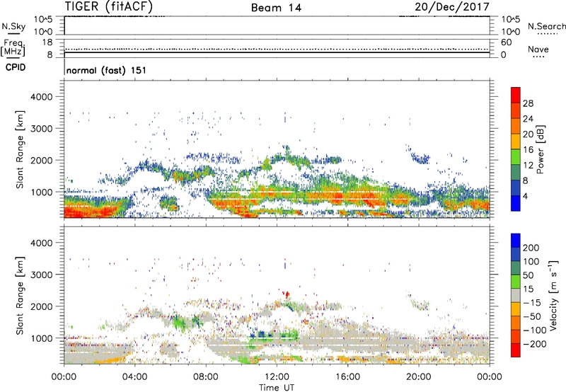This screenshot has height=392, width=566.
Task: Click the TIGER (fitACF) plot title
Action: (109, 6)
